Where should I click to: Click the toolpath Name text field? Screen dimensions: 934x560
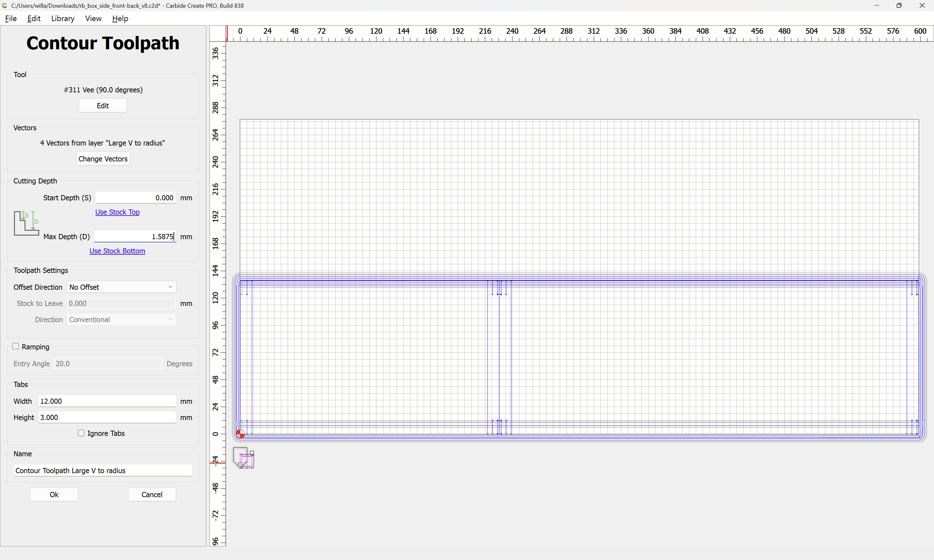103,471
